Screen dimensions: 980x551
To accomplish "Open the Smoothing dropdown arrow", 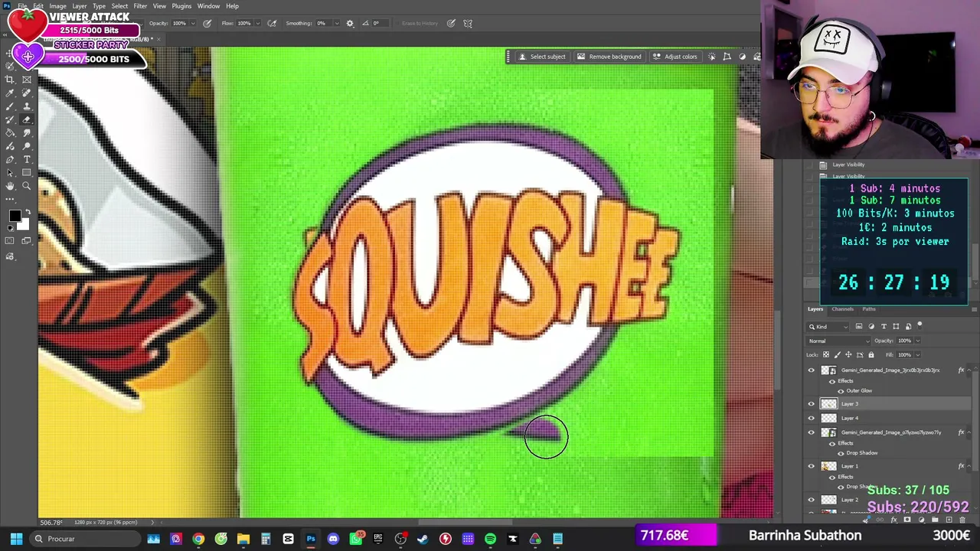I will 336,23.
